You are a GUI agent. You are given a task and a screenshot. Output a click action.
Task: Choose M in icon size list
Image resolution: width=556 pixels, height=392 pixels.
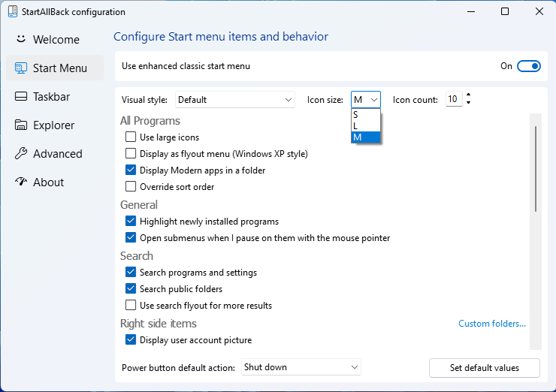(x=366, y=137)
